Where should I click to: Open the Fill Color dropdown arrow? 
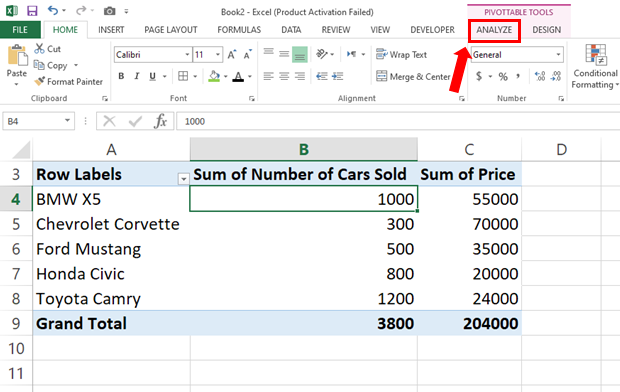(x=225, y=76)
